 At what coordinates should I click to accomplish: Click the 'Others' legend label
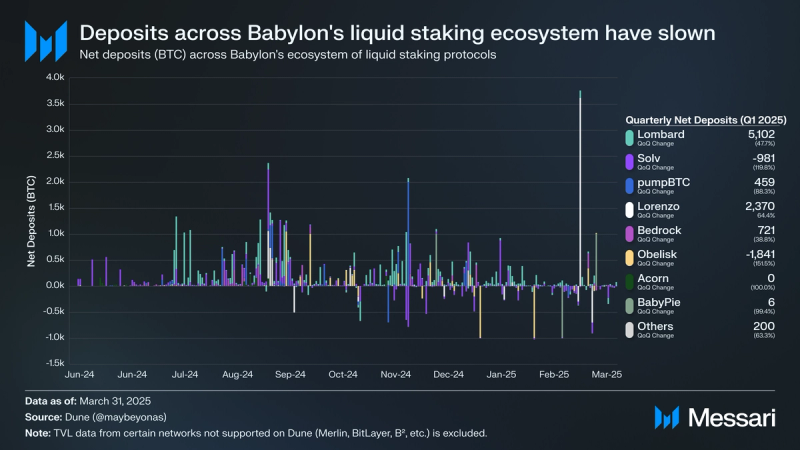tap(655, 326)
